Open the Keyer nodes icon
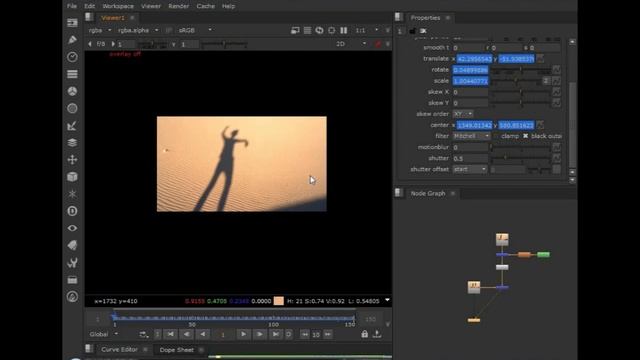The width and height of the screenshot is (640, 360). coord(72,125)
